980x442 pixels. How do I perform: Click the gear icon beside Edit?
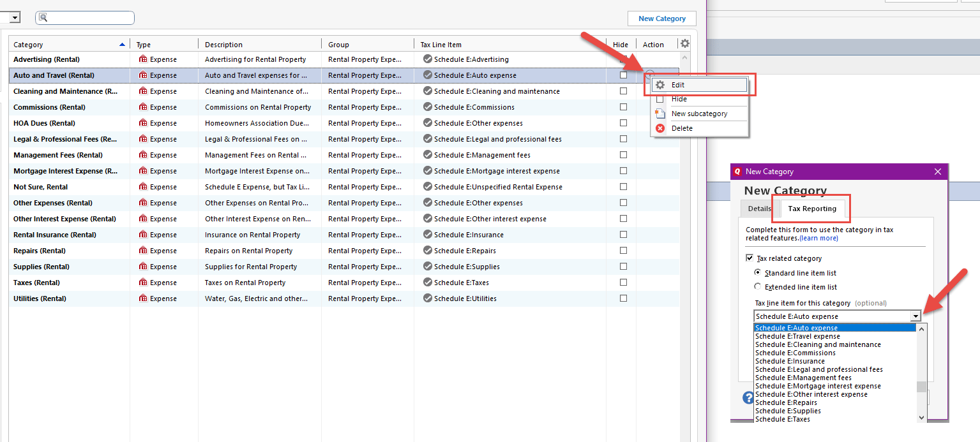[x=660, y=85]
